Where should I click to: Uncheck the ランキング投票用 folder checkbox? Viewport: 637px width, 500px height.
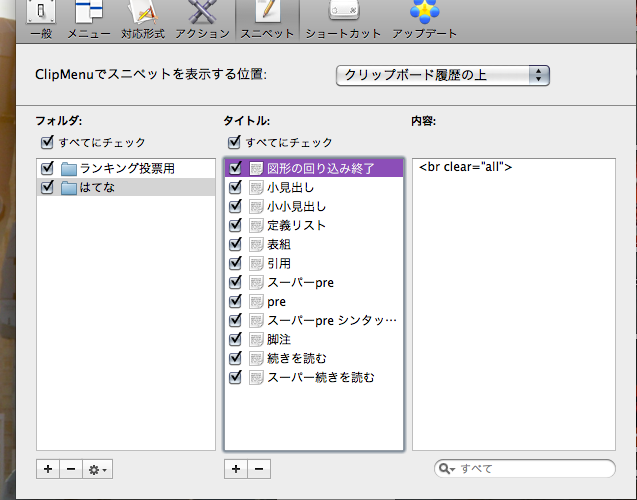[x=47, y=168]
